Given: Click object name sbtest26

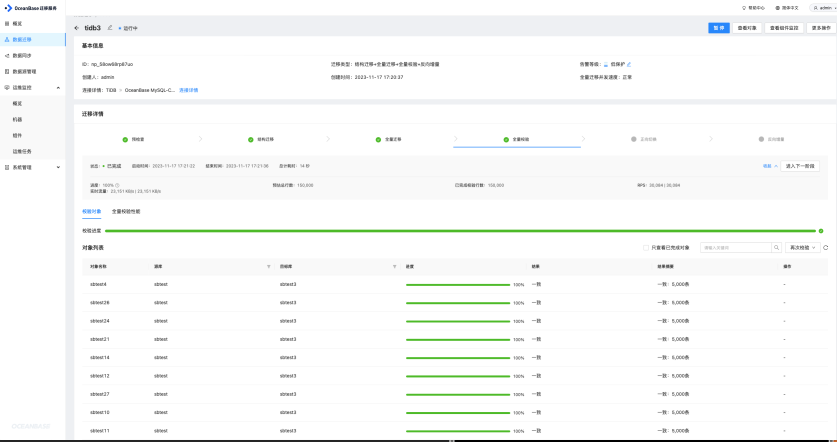Looking at the screenshot, I should 100,303.
